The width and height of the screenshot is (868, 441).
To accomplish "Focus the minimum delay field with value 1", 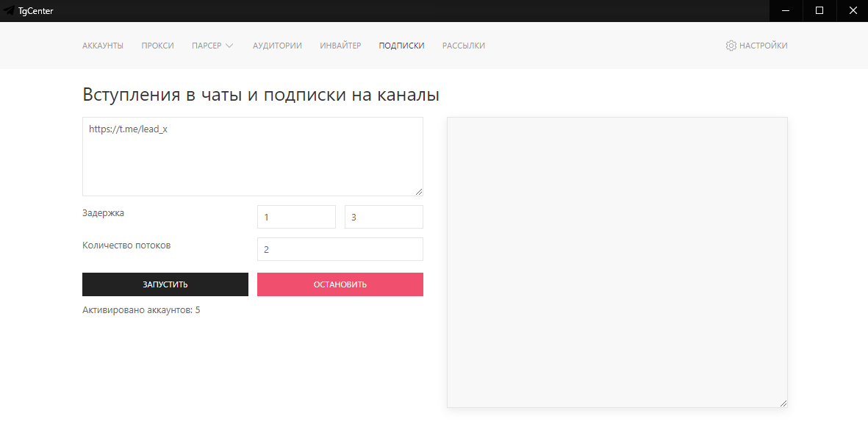I will point(296,217).
